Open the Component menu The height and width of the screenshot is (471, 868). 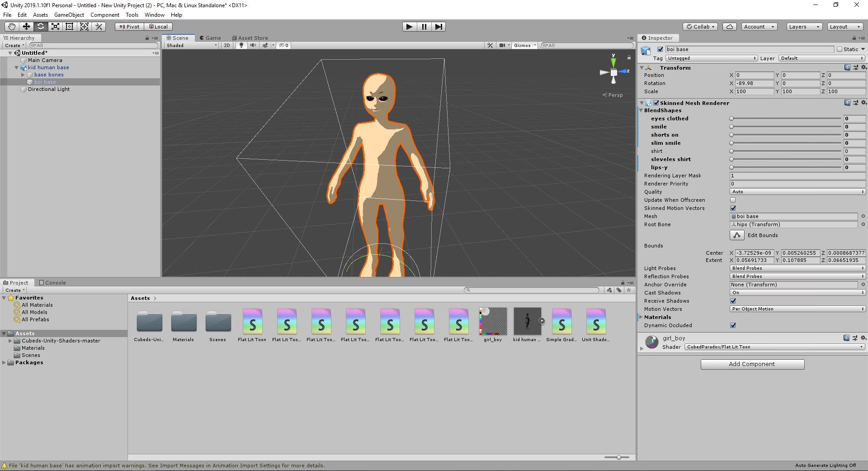(105, 15)
